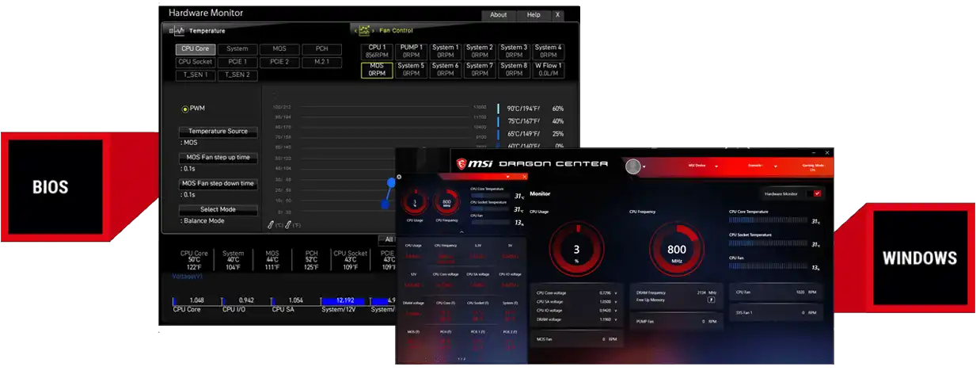The width and height of the screenshot is (980, 386).
Task: Open MOS Fan step down time
Action: click(218, 184)
